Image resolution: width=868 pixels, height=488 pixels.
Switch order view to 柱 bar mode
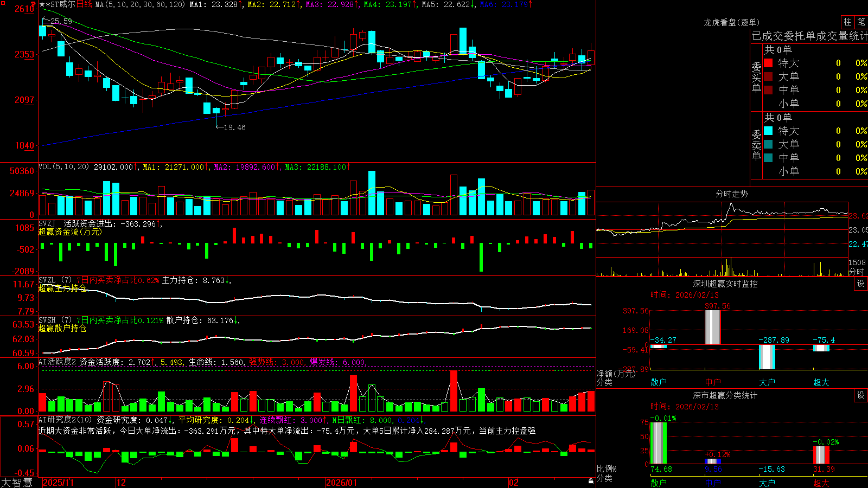pos(847,22)
